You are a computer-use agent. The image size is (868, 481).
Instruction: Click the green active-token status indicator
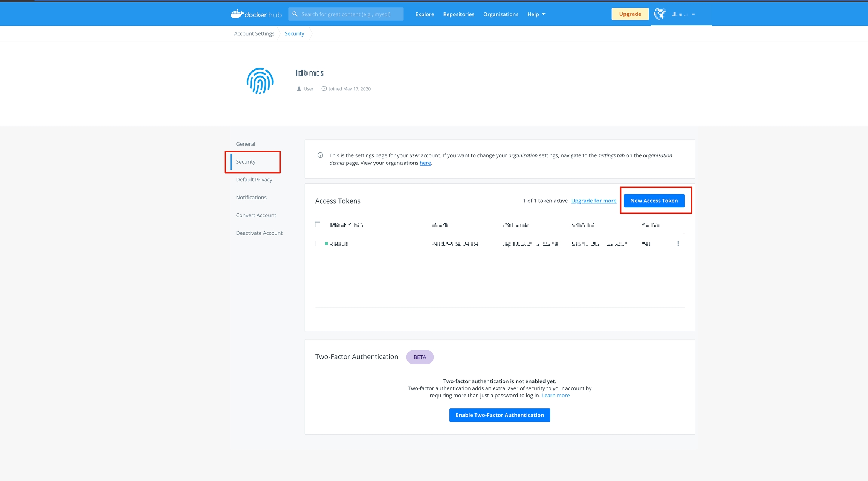pyautogui.click(x=326, y=244)
